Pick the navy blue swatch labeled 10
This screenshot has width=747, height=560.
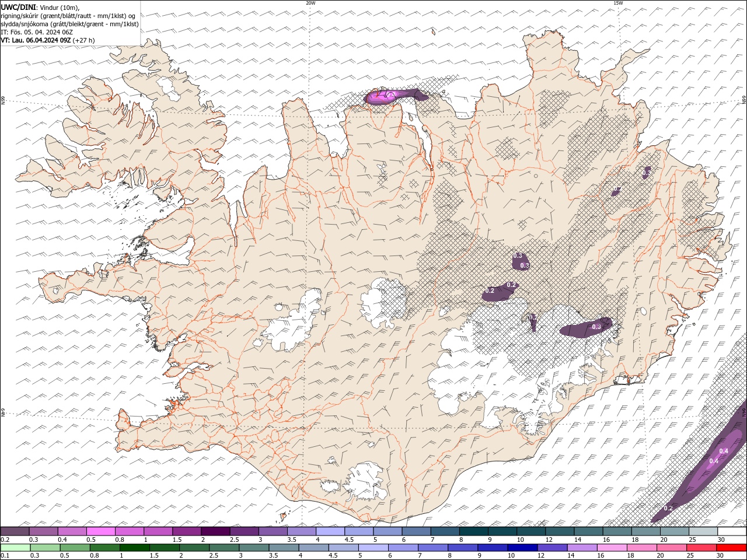(522, 548)
